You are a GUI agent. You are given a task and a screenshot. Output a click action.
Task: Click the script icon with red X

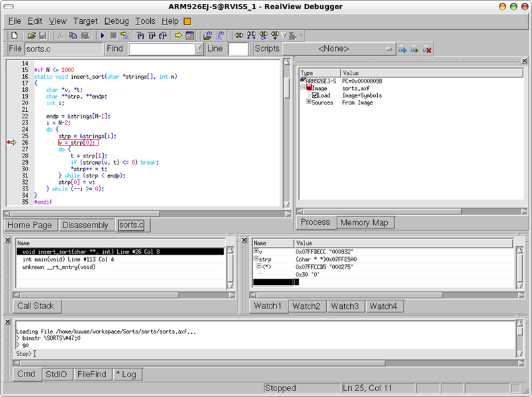click(x=427, y=49)
